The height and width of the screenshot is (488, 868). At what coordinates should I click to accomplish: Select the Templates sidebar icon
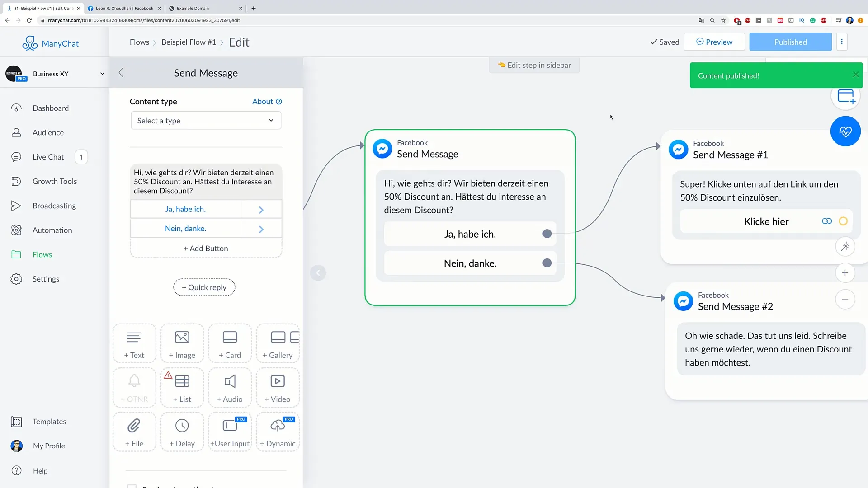[16, 421]
